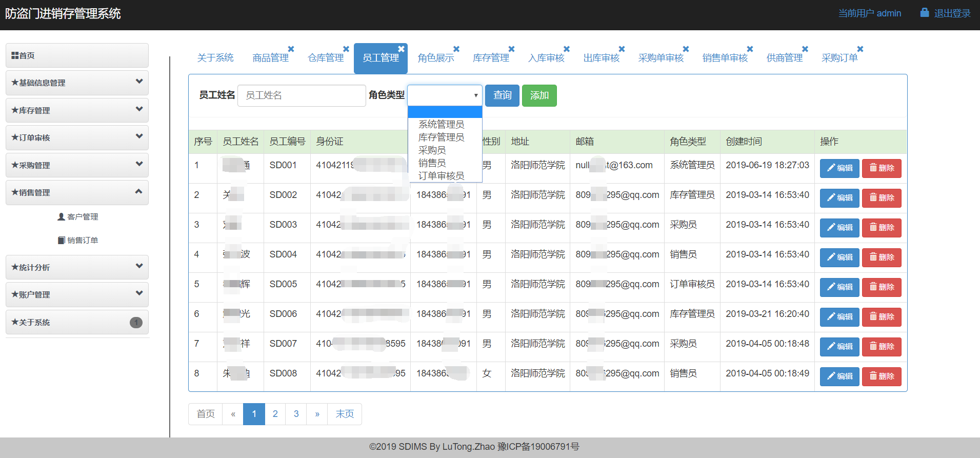The image size is (980, 458).
Task: Click the lock icon beside 退出登录
Action: coord(925,12)
